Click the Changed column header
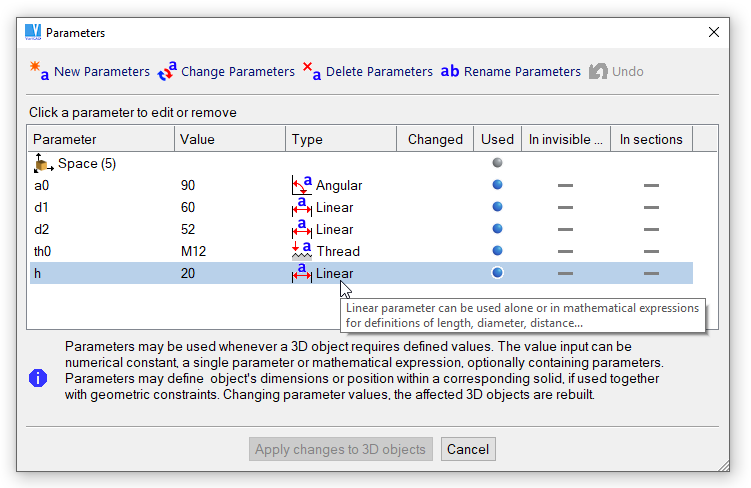This screenshot has width=751, height=488. click(435, 139)
